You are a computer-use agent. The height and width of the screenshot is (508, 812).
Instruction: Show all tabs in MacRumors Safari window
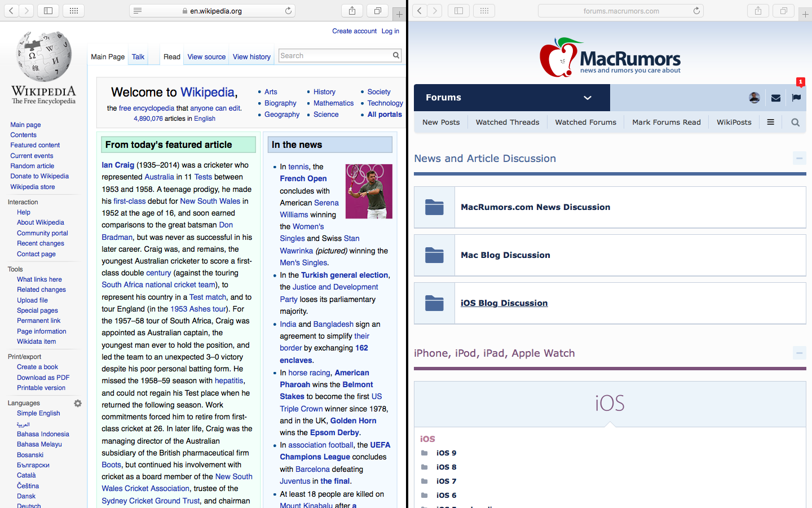[784, 11]
